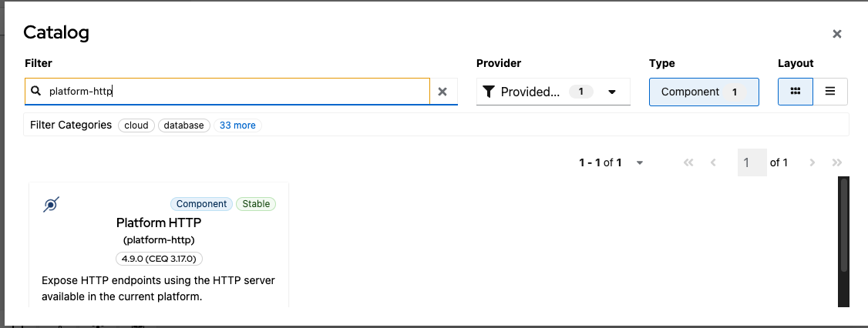Switch to list layout view

830,91
